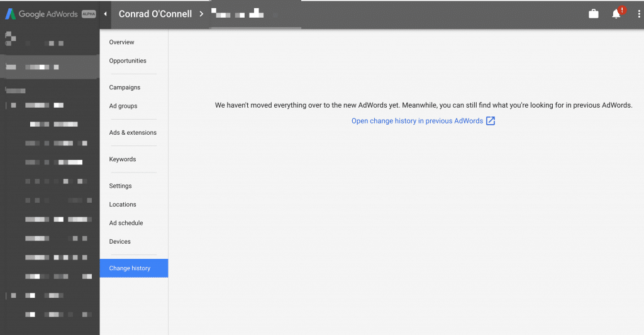Image resolution: width=644 pixels, height=335 pixels.
Task: Open the Ad schedule page
Action: tap(126, 223)
